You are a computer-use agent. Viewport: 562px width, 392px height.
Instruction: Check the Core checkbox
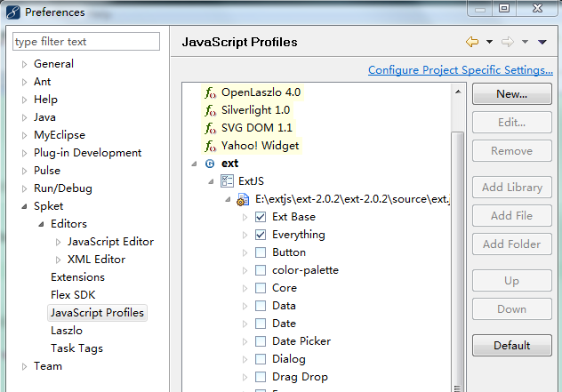(x=261, y=288)
